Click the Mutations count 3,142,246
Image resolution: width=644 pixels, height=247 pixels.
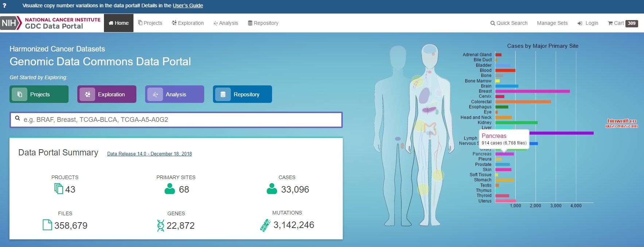pos(294,225)
